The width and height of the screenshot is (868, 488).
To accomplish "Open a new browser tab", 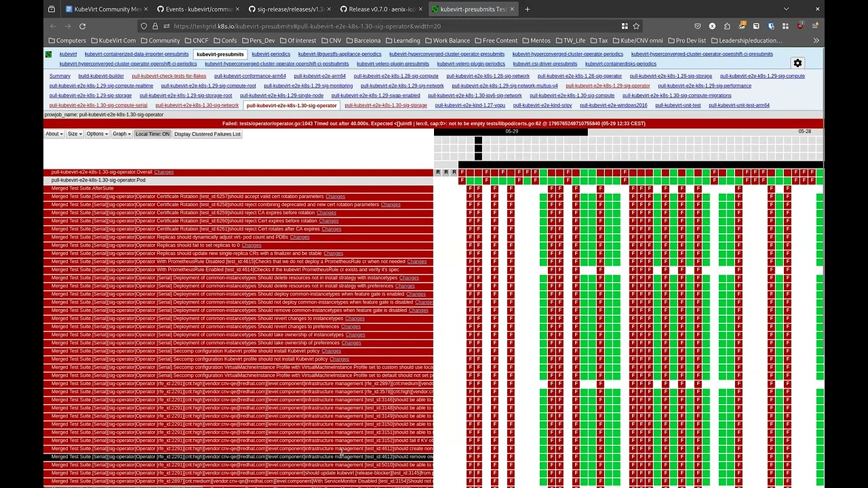I will click(527, 9).
